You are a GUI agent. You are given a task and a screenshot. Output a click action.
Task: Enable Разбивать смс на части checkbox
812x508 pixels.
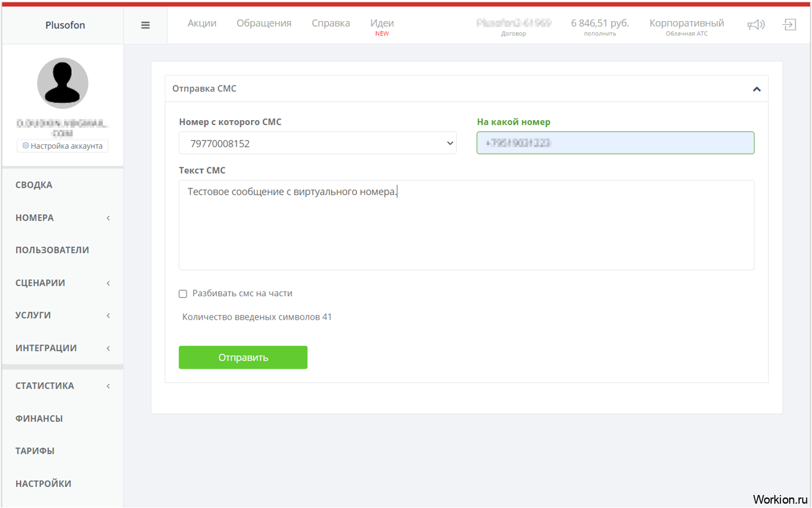[x=183, y=294]
